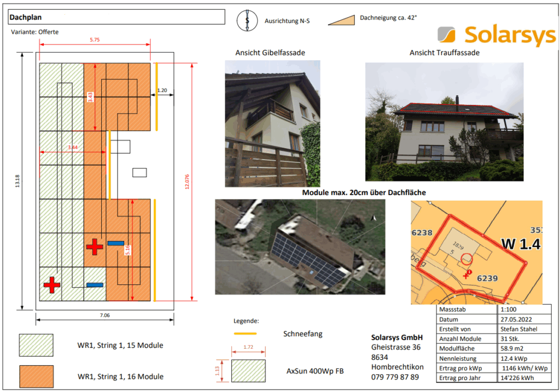560x392 pixels.
Task: Select 'WR1, String 1, 16 Module' legend text
Action: pos(120,376)
